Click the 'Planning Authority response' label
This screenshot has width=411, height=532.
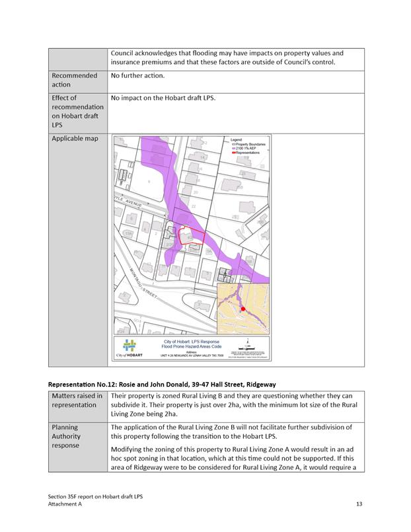click(66, 436)
